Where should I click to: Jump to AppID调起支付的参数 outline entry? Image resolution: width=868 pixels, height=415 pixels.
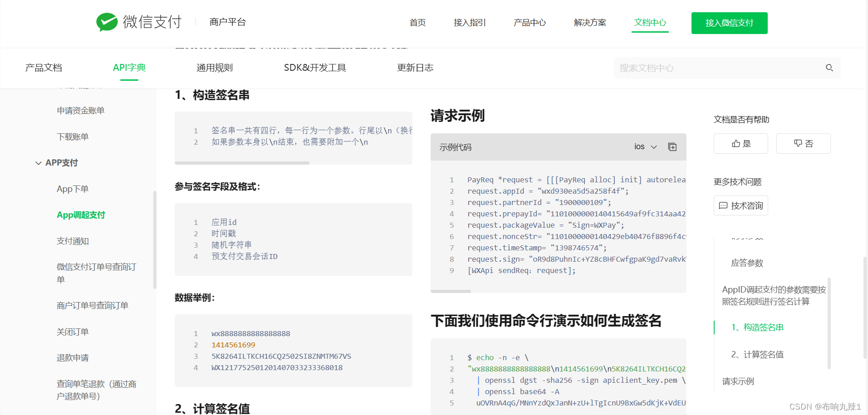click(x=774, y=295)
